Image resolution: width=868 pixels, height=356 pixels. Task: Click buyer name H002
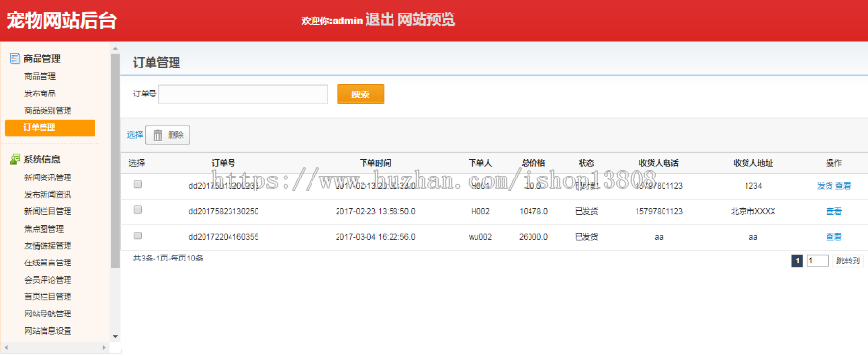[480, 211]
